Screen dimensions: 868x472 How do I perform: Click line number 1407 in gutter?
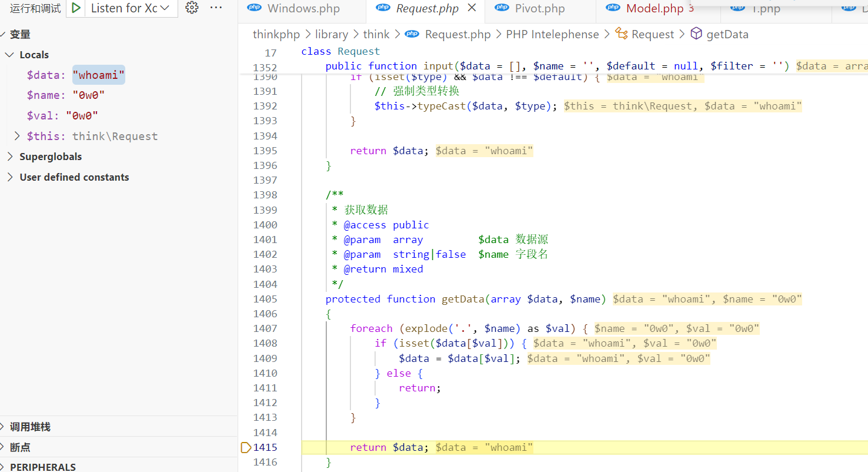pyautogui.click(x=265, y=329)
